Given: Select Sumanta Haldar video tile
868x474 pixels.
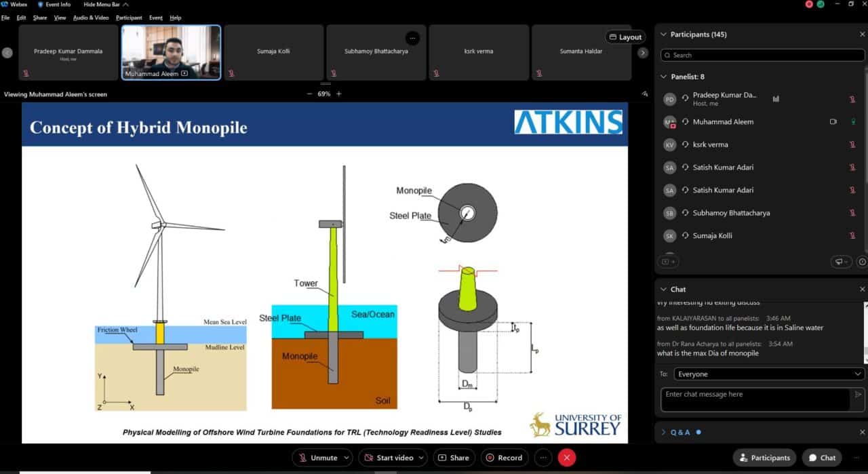Looking at the screenshot, I should 581,53.
